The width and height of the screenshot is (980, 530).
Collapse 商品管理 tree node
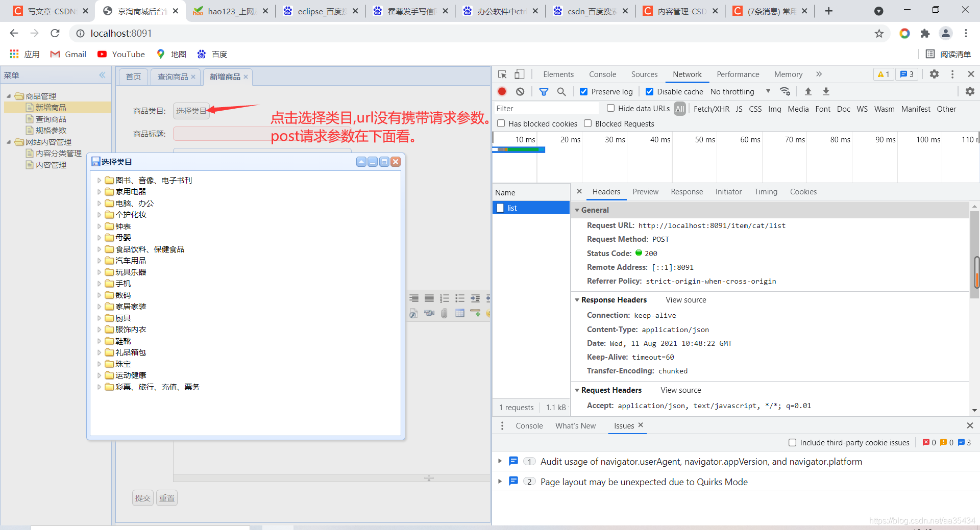(x=9, y=96)
